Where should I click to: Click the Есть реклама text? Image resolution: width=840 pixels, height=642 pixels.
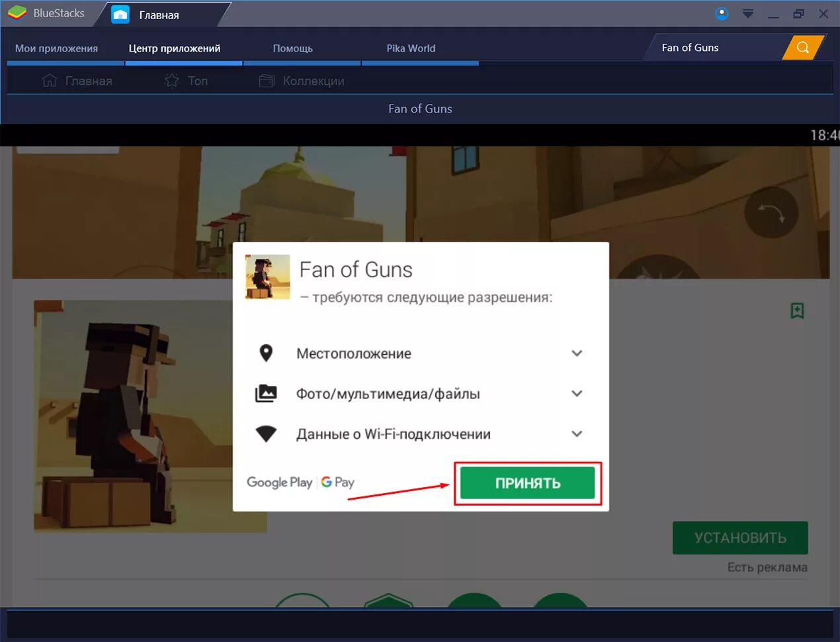coord(767,567)
